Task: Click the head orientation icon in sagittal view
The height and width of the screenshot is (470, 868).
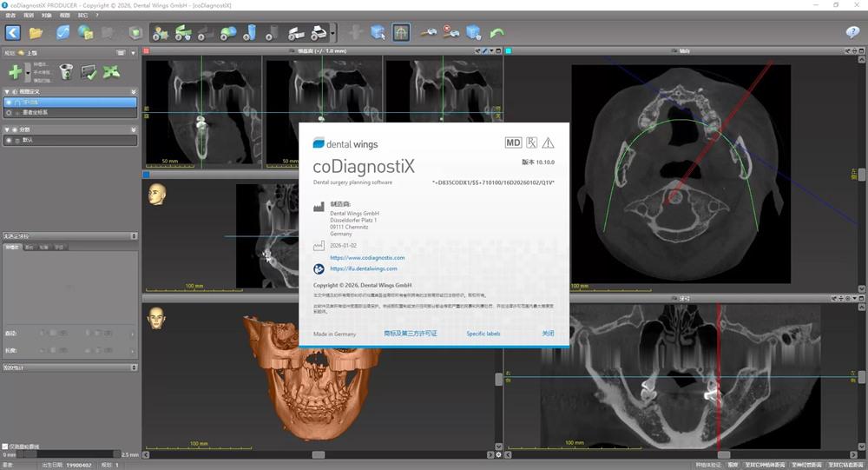Action: [156, 195]
